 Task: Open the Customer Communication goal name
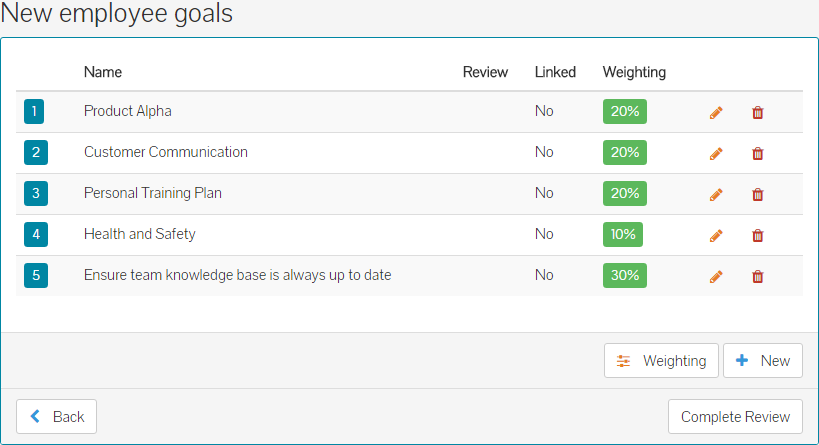166,152
